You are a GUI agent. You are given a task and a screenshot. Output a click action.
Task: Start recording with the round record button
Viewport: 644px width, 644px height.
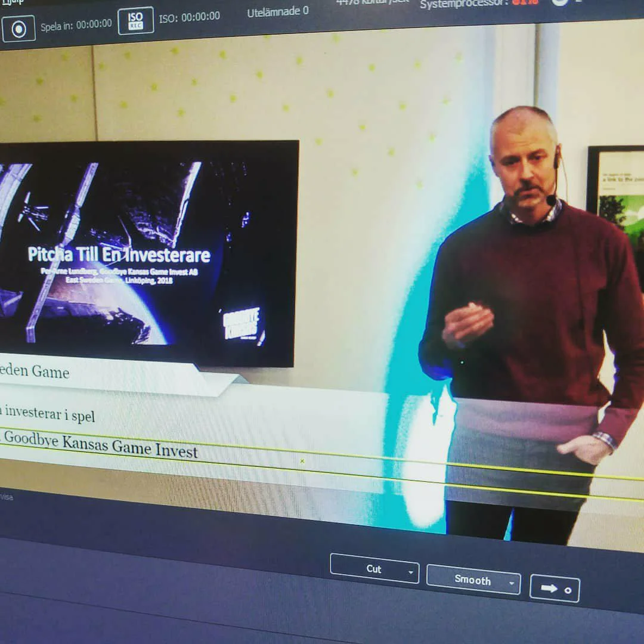(18, 29)
